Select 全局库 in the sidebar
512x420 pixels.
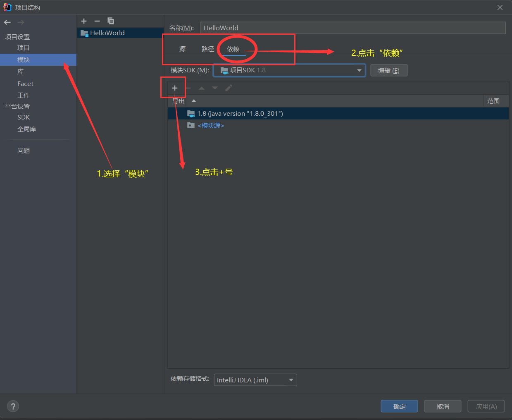click(x=26, y=129)
